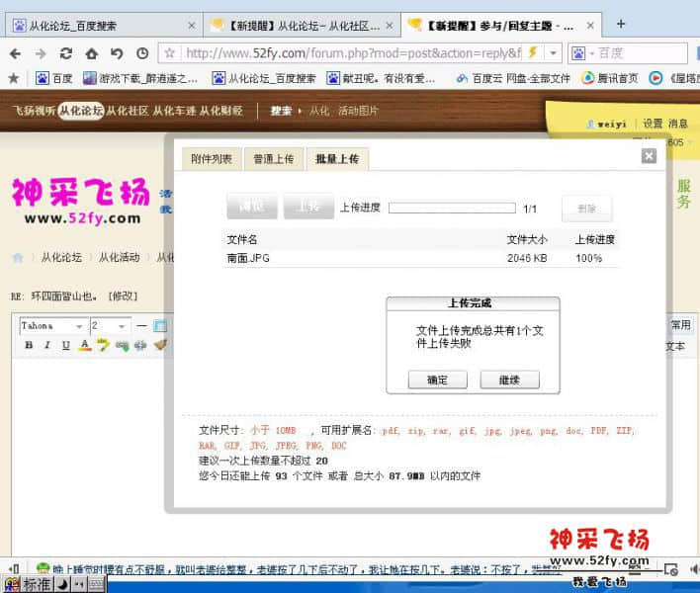Click the 删除 delete button
700x593 pixels.
(x=586, y=208)
